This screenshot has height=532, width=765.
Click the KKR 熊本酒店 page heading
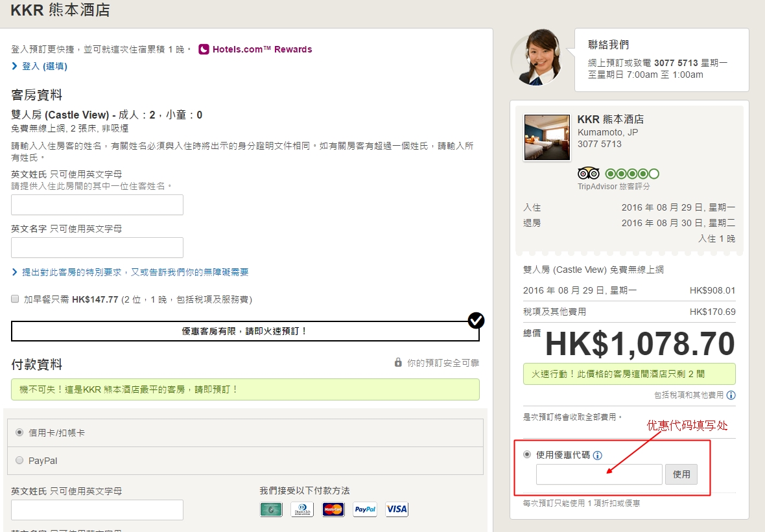[60, 10]
